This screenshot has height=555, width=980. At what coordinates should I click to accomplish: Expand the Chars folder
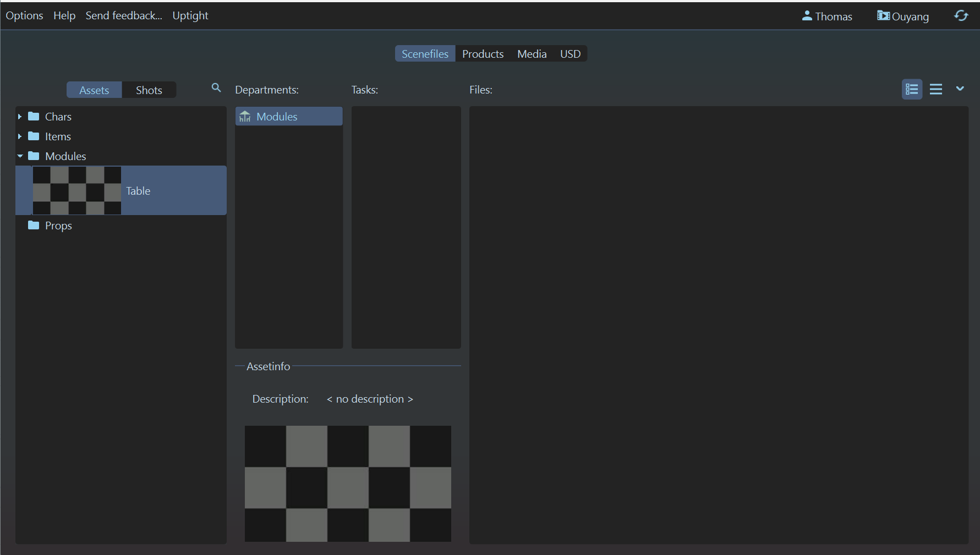(x=20, y=117)
